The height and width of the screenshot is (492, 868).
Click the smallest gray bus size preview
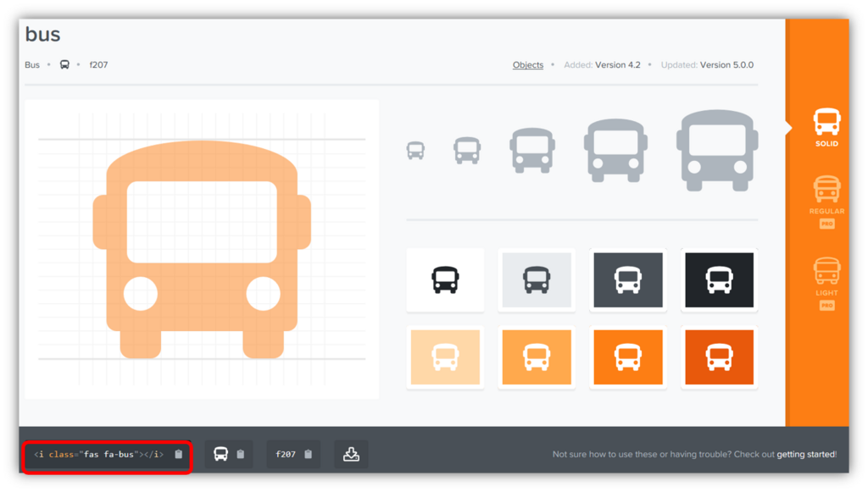(415, 151)
